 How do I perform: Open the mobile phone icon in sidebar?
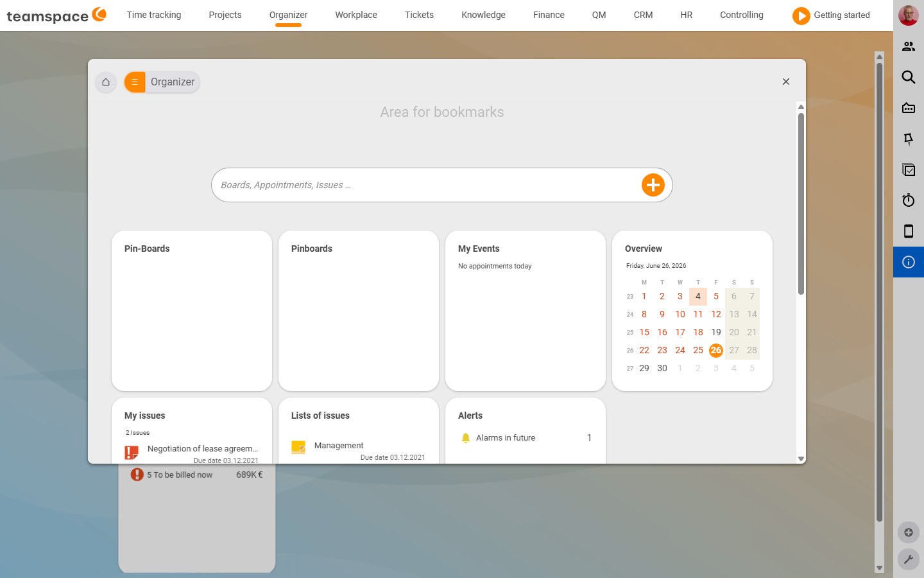click(909, 231)
